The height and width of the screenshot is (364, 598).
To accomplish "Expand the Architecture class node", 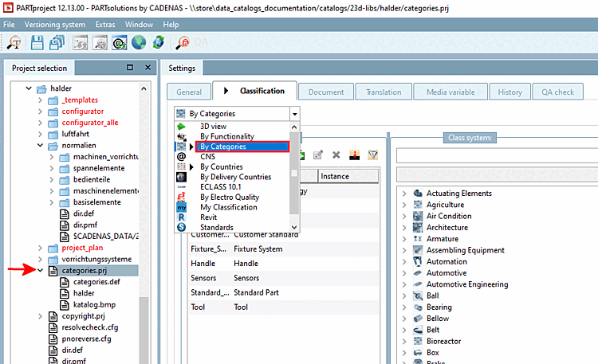I will [x=404, y=228].
